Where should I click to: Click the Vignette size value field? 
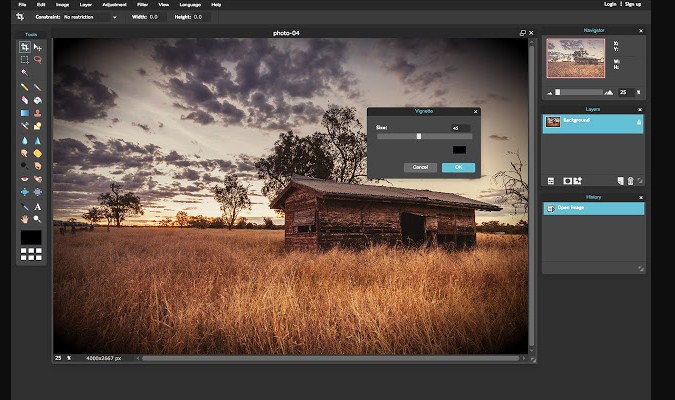click(461, 128)
